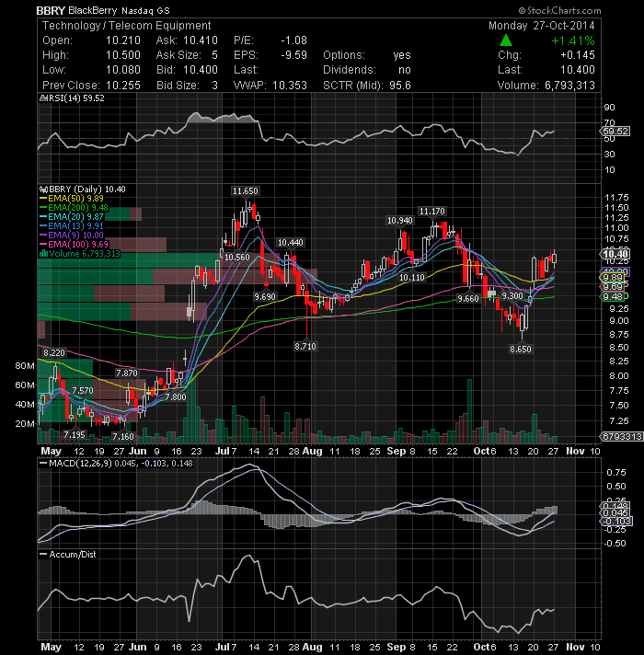Click the 7.195 low price label
This screenshot has height=655, width=644.
(75, 435)
